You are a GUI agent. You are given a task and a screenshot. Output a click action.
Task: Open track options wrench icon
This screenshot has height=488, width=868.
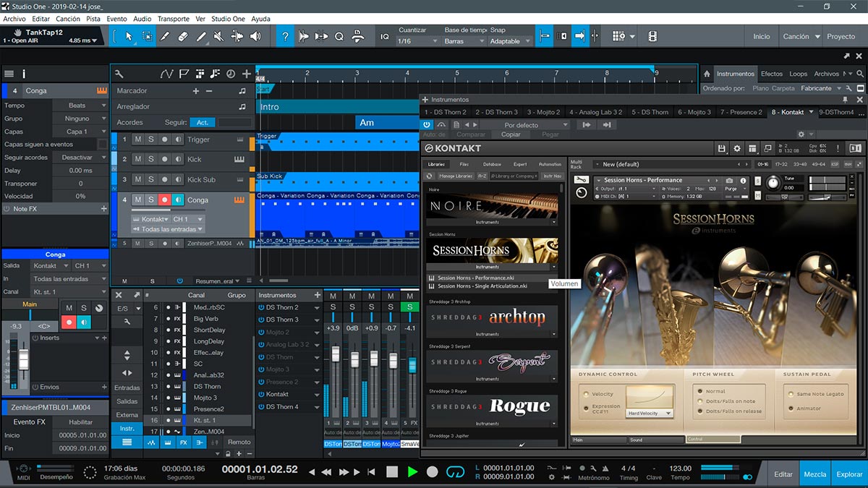[119, 74]
